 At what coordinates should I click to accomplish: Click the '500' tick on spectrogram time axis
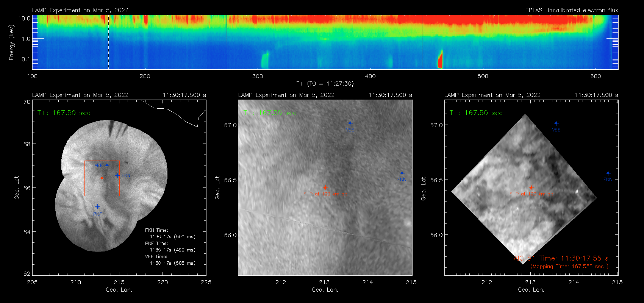[483, 76]
